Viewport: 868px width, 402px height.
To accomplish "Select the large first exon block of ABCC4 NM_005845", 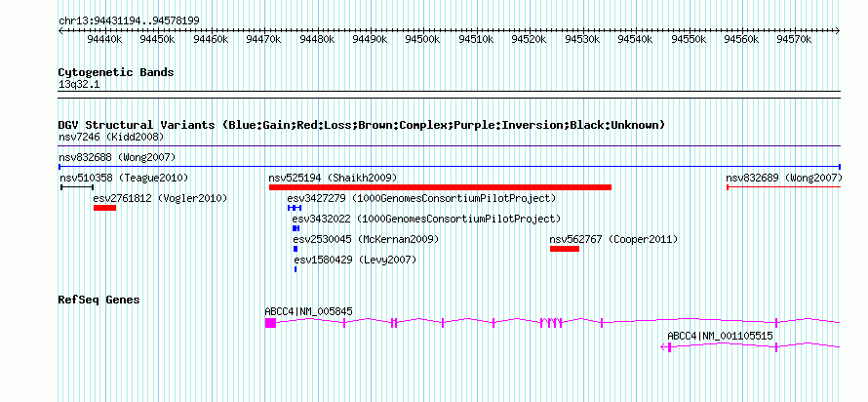I will point(270,323).
